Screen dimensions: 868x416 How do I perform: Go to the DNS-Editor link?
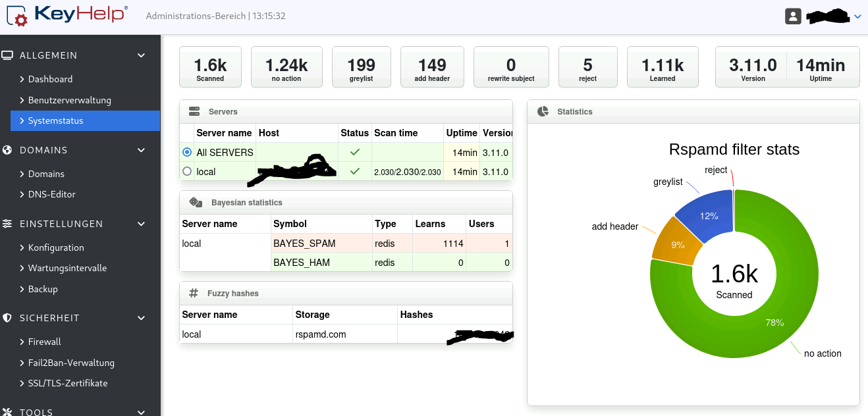pyautogui.click(x=51, y=194)
